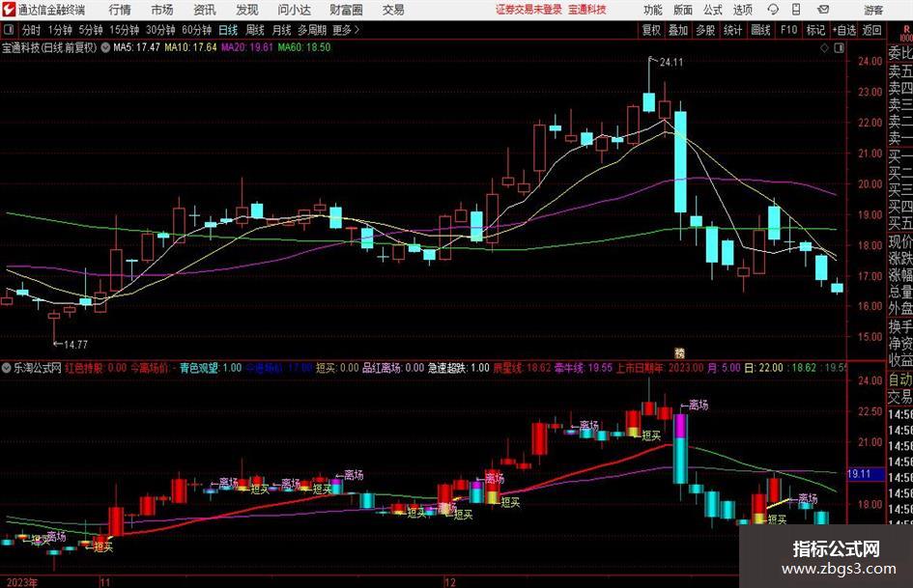Click the MA20: 19.61 label
This screenshot has height=588, width=913.
pos(247,47)
